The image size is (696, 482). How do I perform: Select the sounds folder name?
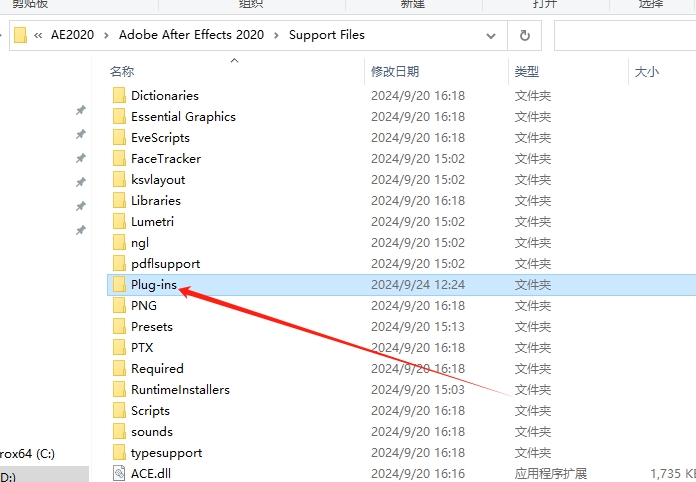(x=152, y=431)
